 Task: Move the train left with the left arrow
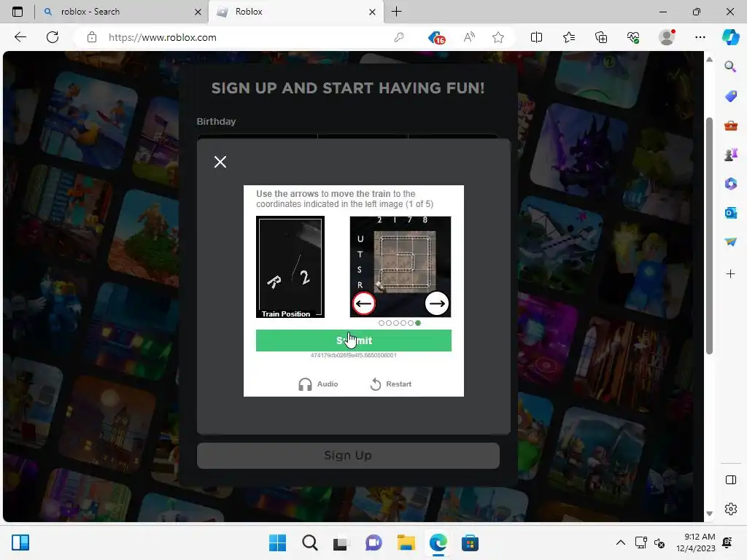coord(364,304)
